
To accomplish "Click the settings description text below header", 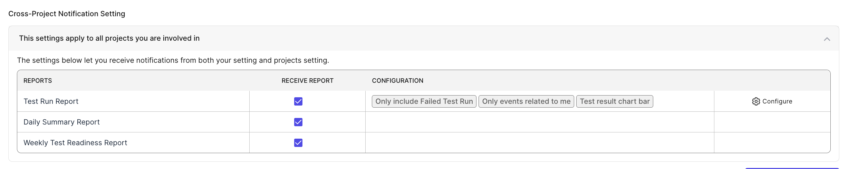I will [173, 60].
